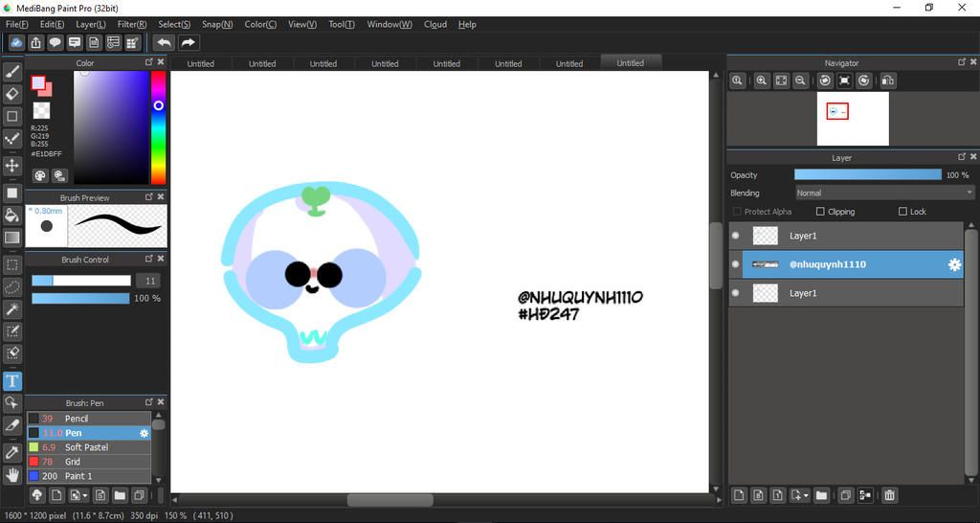This screenshot has height=523, width=980.
Task: Pop out the Brush Preview panel
Action: 148,197
